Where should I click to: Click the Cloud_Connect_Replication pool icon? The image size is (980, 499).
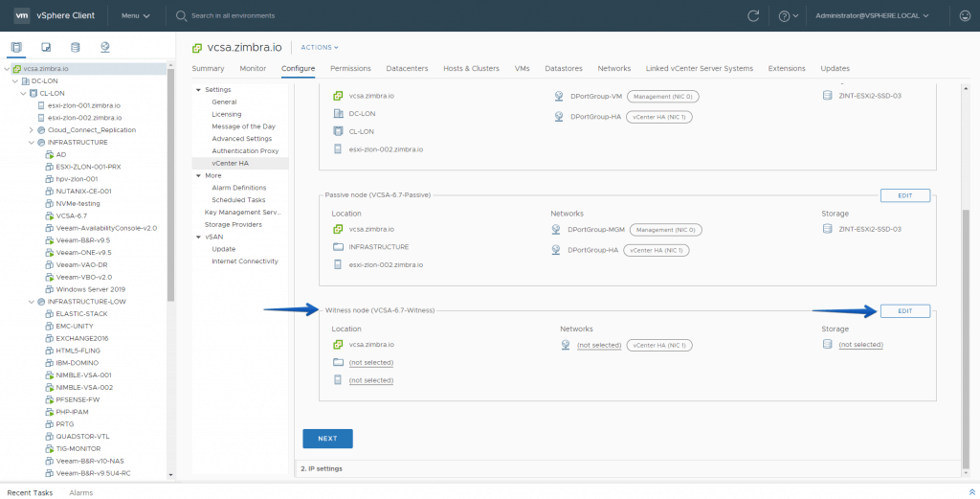pos(41,130)
